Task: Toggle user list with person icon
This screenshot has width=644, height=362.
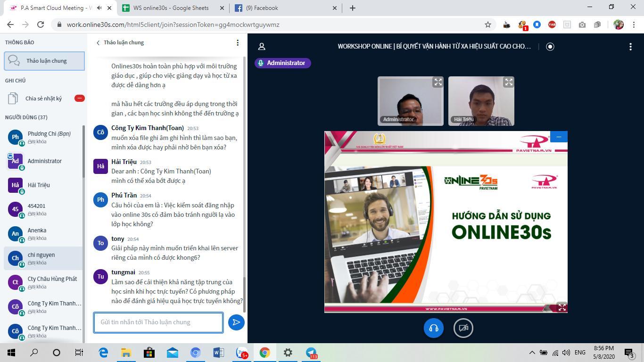Action: click(x=262, y=46)
